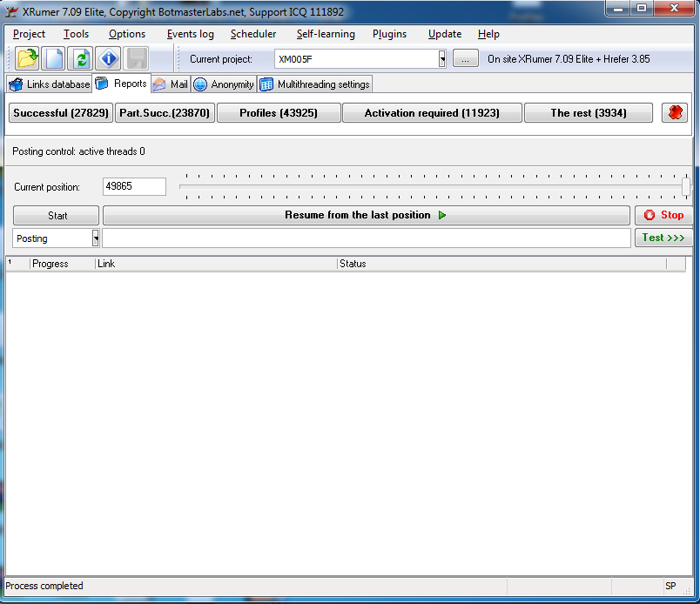Click Resume from the last position
Viewport: 700px width, 604px height.
tap(366, 215)
